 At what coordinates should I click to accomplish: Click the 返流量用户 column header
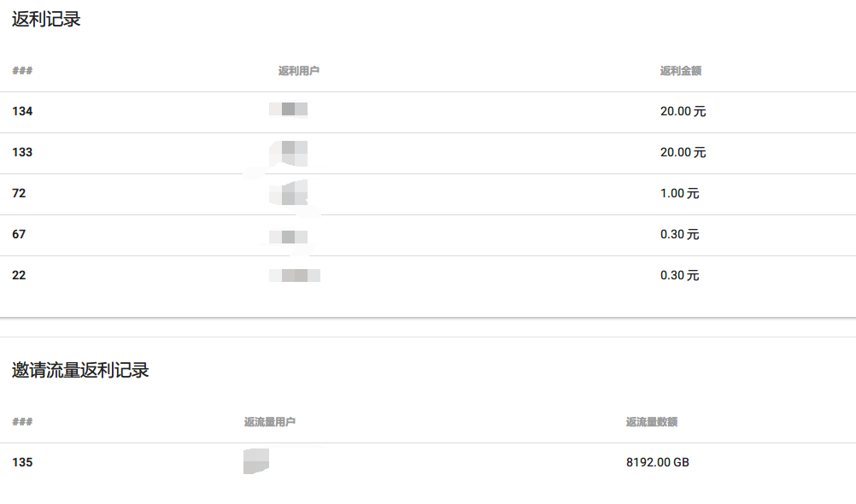pos(270,422)
